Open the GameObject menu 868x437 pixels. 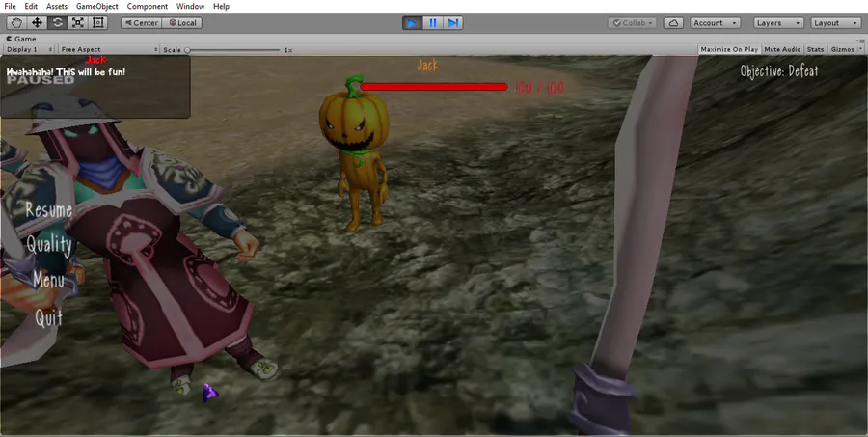pyautogui.click(x=96, y=6)
